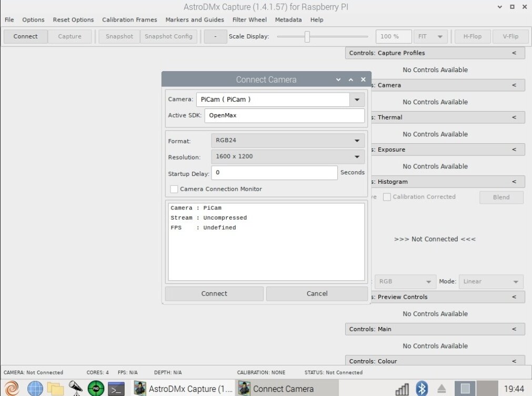Screen dimensions: 532x396
Task: Click the camera info text box
Action: [x=266, y=242]
